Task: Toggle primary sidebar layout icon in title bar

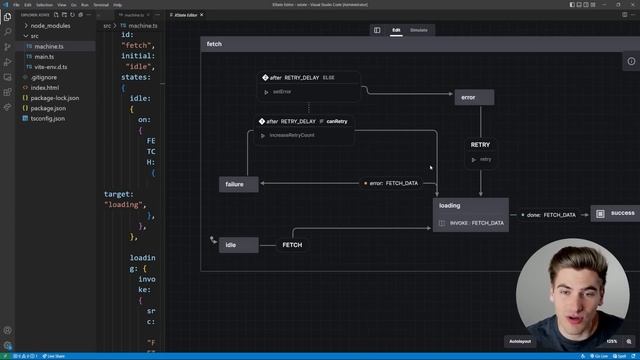Action: click(x=572, y=4)
